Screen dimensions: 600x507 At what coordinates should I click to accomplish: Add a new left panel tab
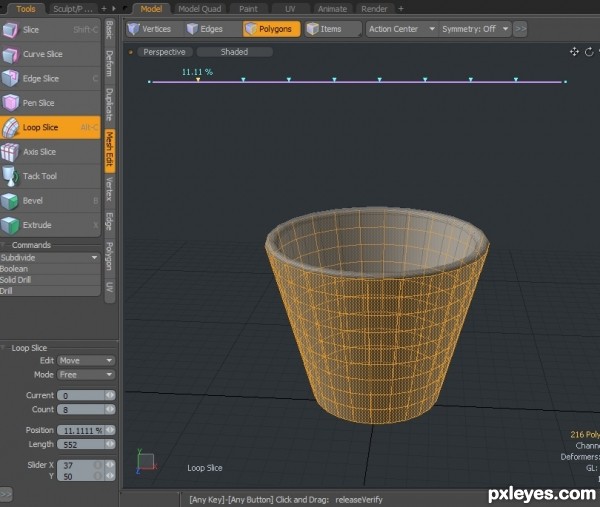coord(104,8)
